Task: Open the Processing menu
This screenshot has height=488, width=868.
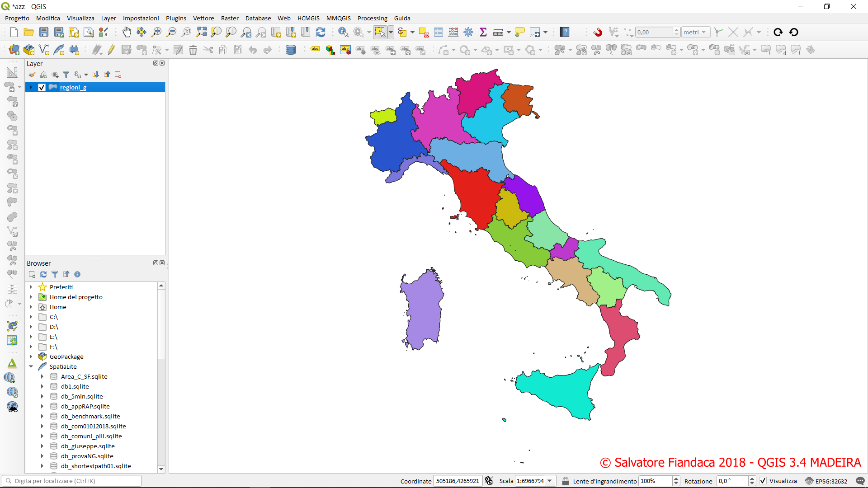Action: coord(372,18)
